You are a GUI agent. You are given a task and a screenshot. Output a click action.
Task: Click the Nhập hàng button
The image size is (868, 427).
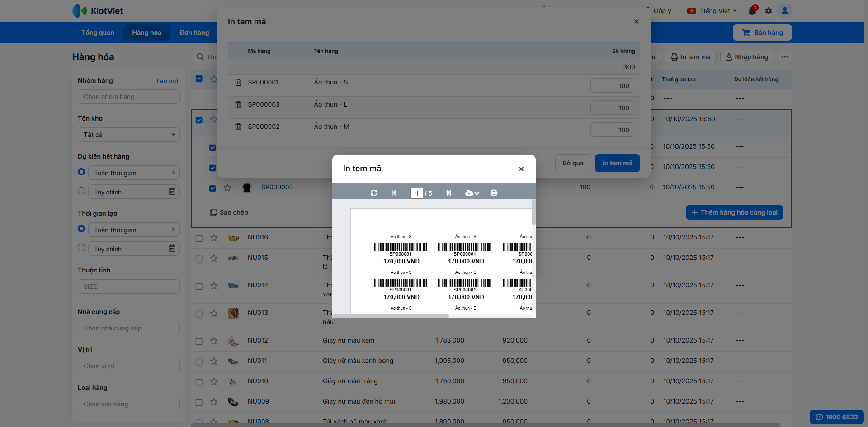click(x=747, y=57)
